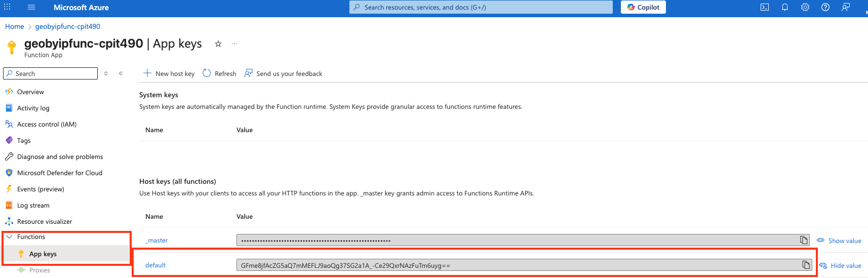Copy the _master key value

coord(804,240)
